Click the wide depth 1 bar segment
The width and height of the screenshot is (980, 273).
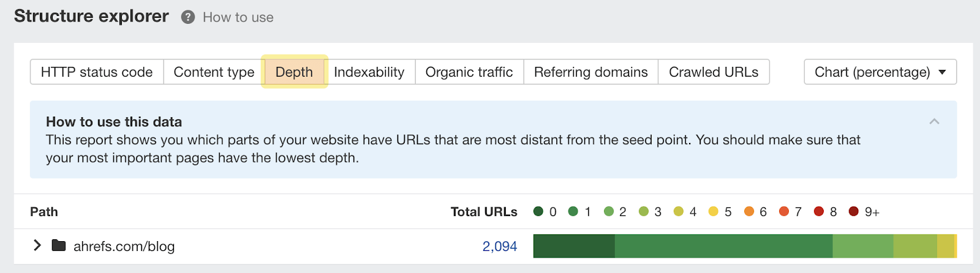724,246
